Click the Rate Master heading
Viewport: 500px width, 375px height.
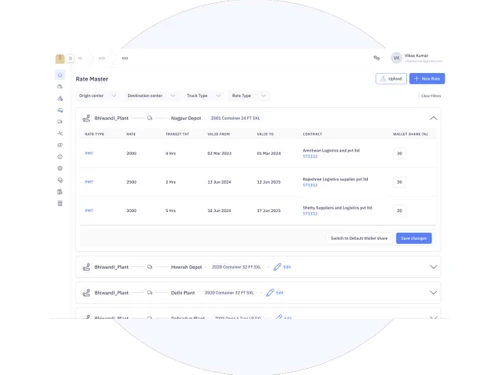click(92, 79)
